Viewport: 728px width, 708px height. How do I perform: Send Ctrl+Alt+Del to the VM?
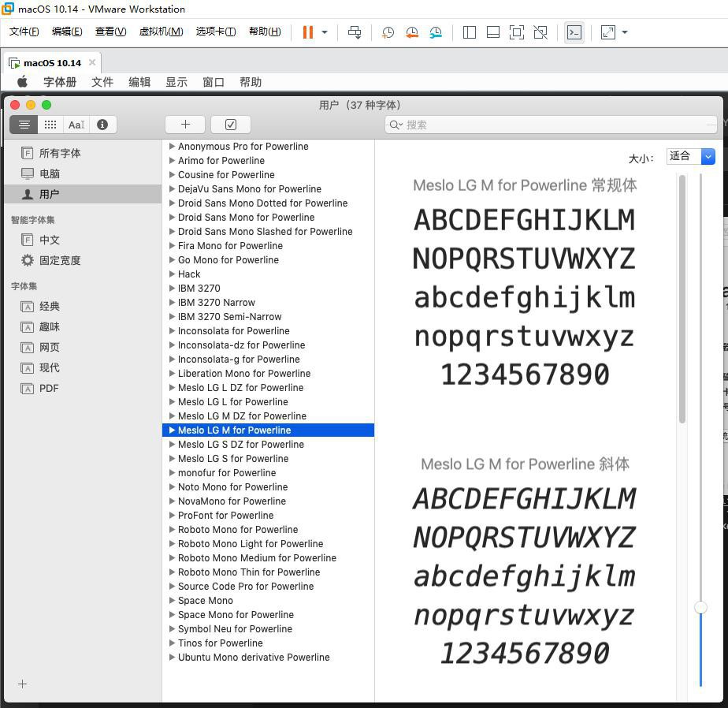(x=355, y=32)
